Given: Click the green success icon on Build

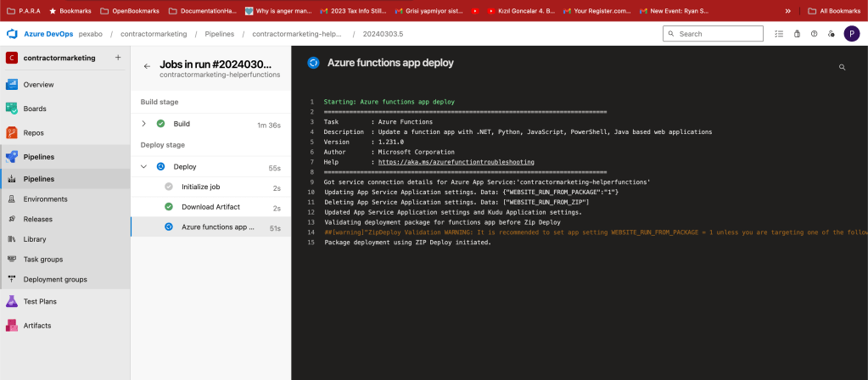Looking at the screenshot, I should (x=160, y=124).
